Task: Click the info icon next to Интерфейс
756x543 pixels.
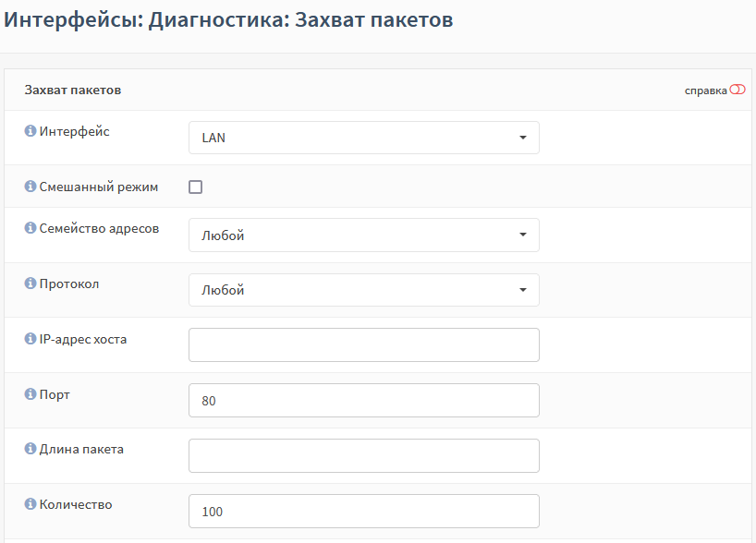Action: coord(30,132)
